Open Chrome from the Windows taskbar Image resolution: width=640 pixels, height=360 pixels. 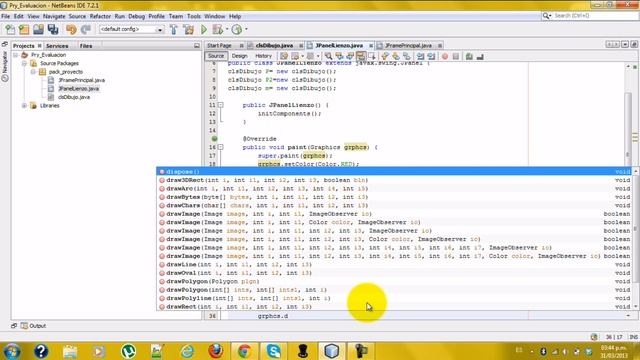(x=244, y=351)
